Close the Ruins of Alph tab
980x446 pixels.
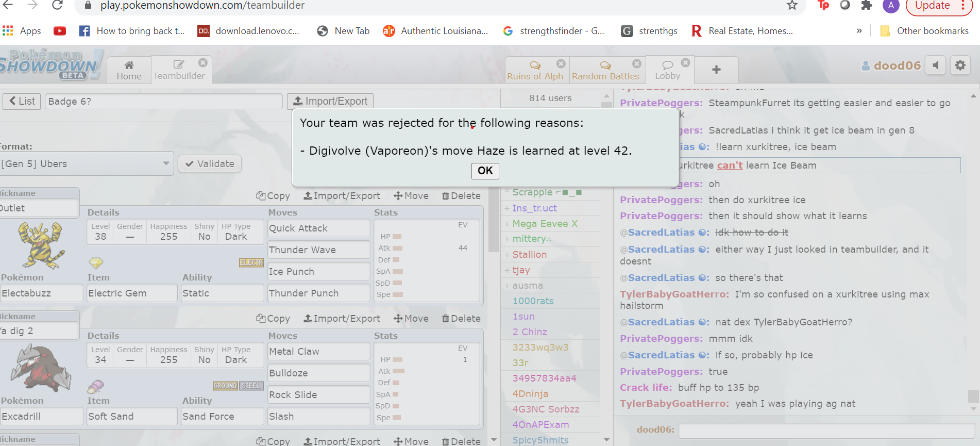[561, 63]
